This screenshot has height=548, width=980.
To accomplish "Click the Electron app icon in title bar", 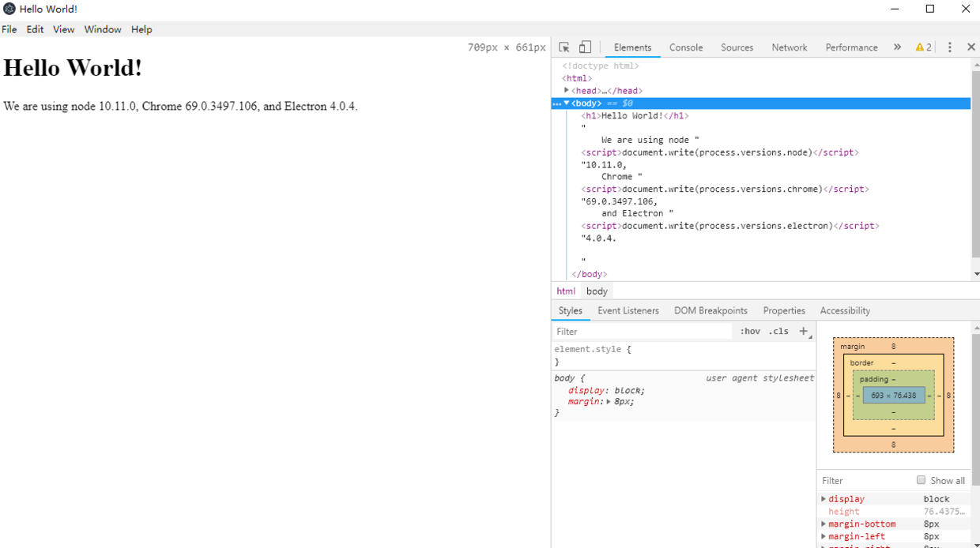I will [x=9, y=9].
